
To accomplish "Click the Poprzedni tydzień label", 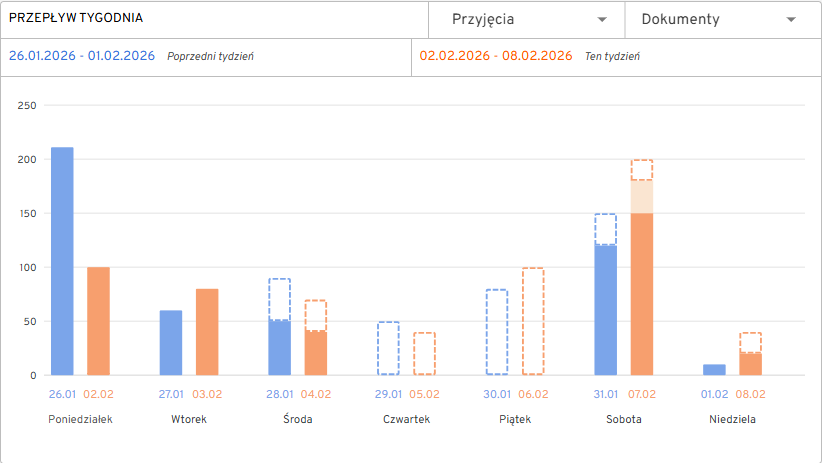I will (210, 57).
